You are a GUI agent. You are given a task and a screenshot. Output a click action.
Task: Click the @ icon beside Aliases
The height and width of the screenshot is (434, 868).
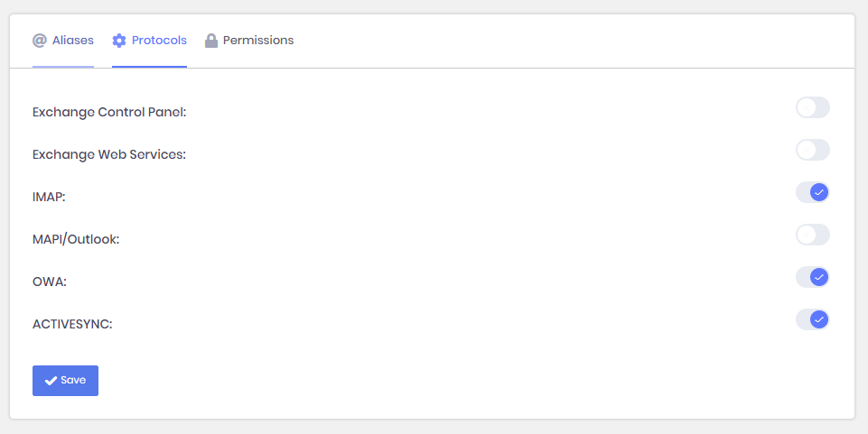click(x=40, y=41)
